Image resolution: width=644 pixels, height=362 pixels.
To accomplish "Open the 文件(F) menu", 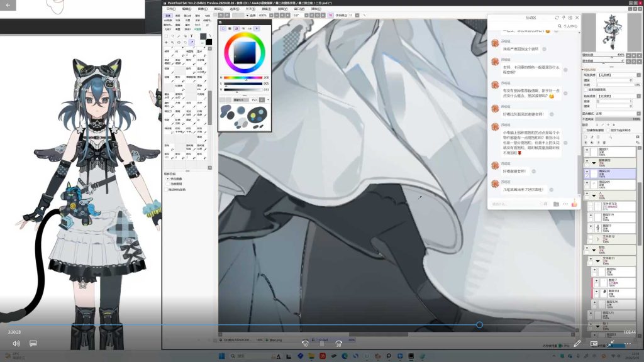I will 171,9.
